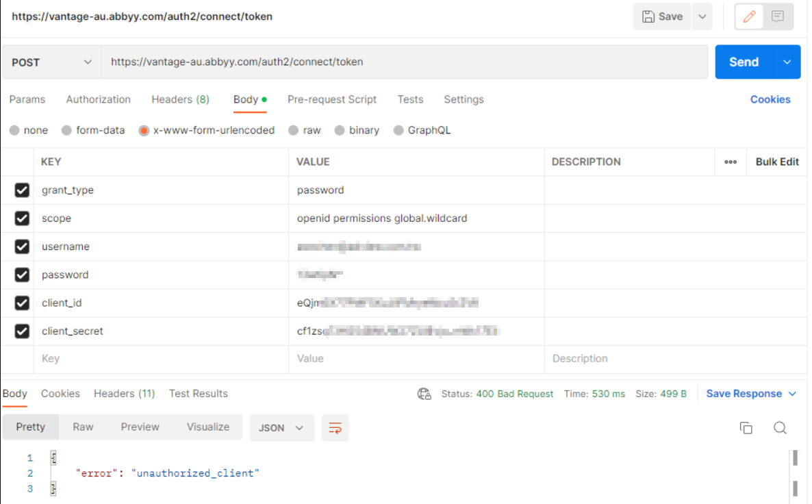The height and width of the screenshot is (504, 812).
Task: Click the pencil edit icon
Action: click(x=749, y=16)
